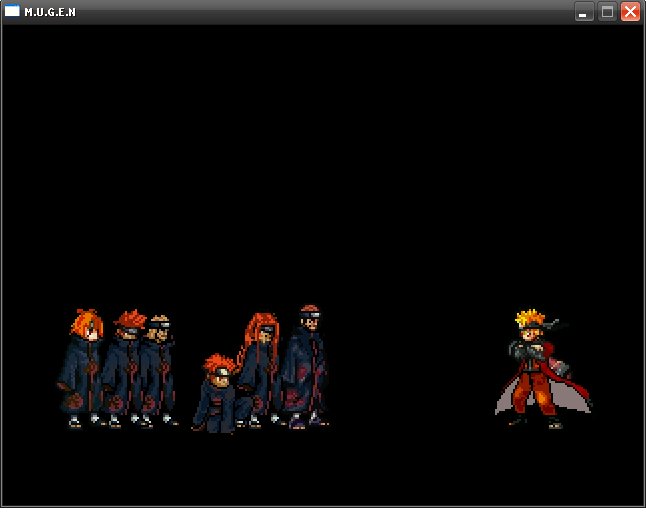Maximize the M.U.G.E.N window
The width and height of the screenshot is (646, 512).
pos(607,12)
